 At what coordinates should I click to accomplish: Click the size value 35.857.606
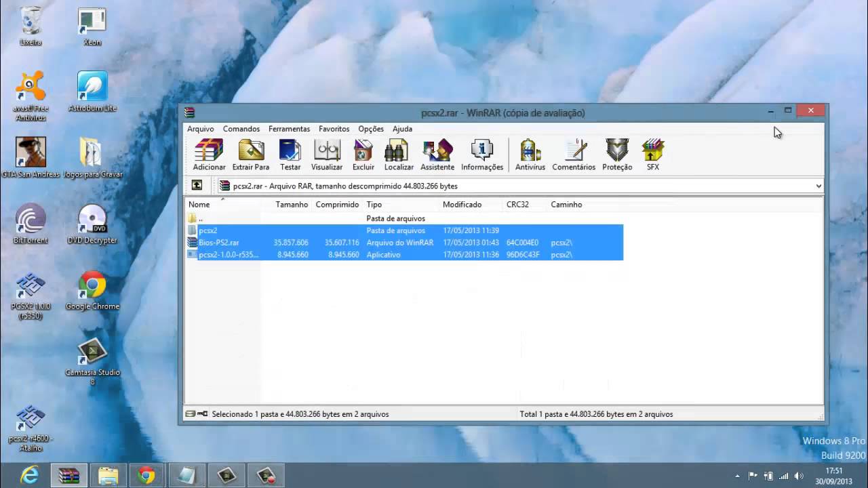pyautogui.click(x=291, y=243)
